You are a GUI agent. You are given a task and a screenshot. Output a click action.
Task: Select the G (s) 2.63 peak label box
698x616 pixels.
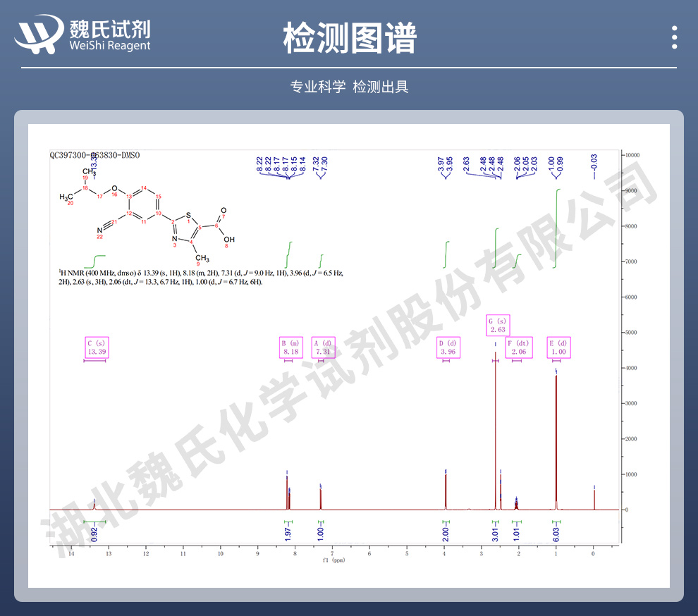[x=498, y=326]
